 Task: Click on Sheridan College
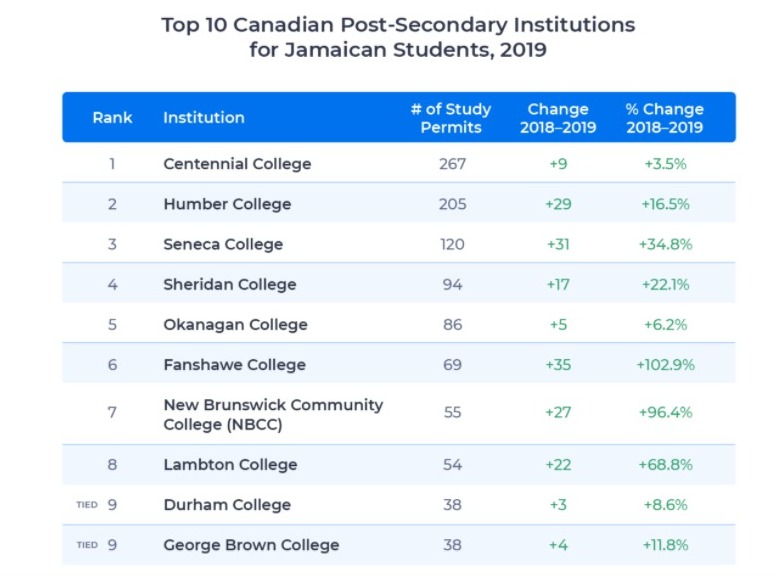230,284
